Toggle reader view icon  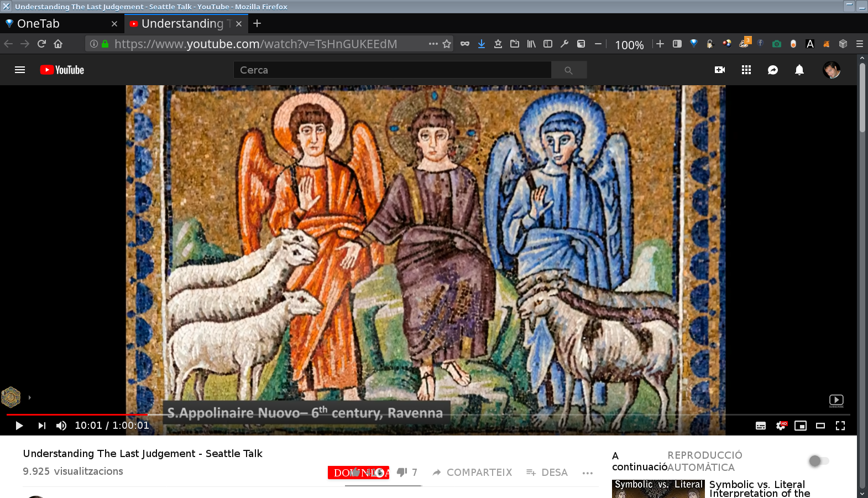point(677,44)
